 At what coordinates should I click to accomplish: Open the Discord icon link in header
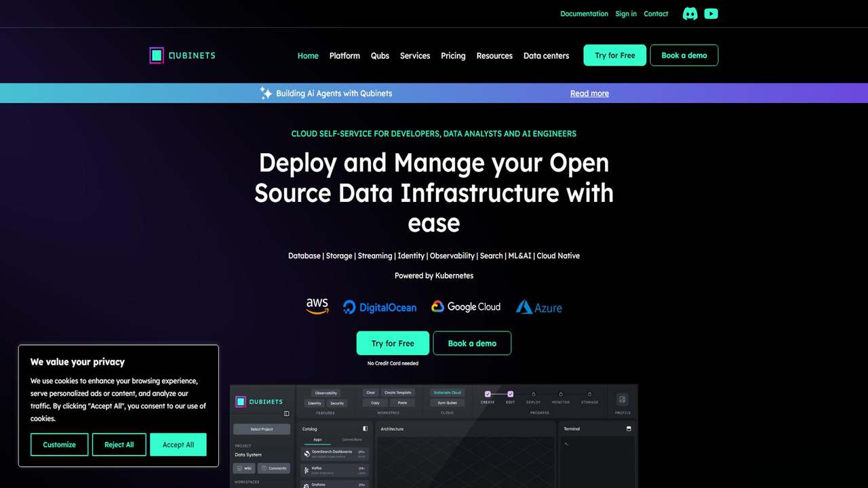(x=690, y=14)
